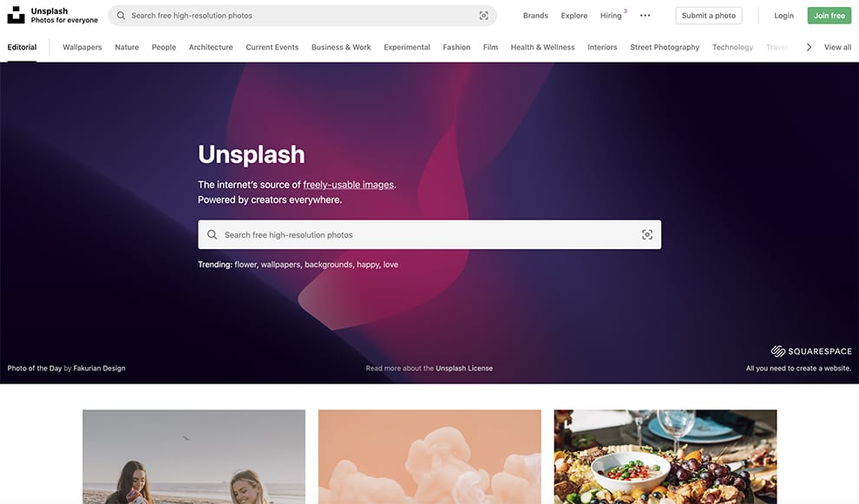Open Street Photography topic
The height and width of the screenshot is (504, 859).
coord(665,47)
